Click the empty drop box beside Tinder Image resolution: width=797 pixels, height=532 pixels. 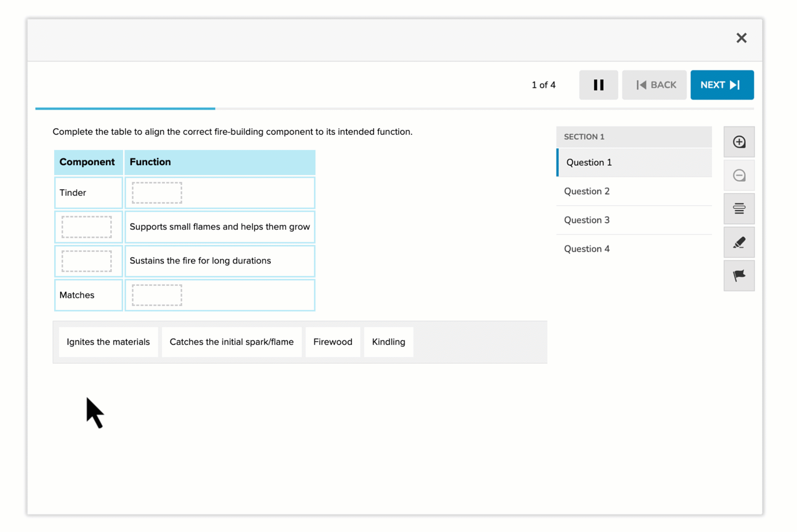pyautogui.click(x=157, y=192)
